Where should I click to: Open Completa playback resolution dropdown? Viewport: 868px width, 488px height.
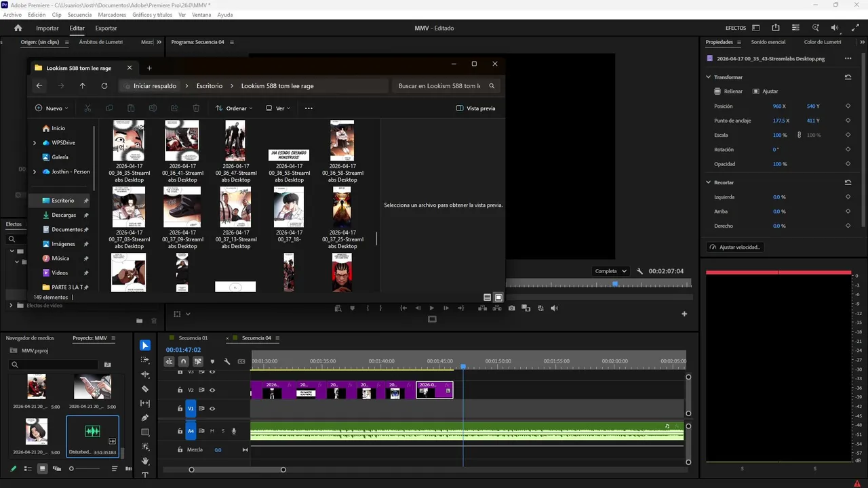(611, 271)
